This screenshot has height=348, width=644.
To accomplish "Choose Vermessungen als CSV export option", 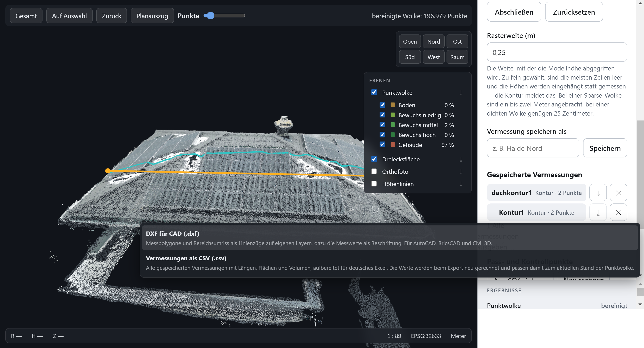I will [389, 263].
